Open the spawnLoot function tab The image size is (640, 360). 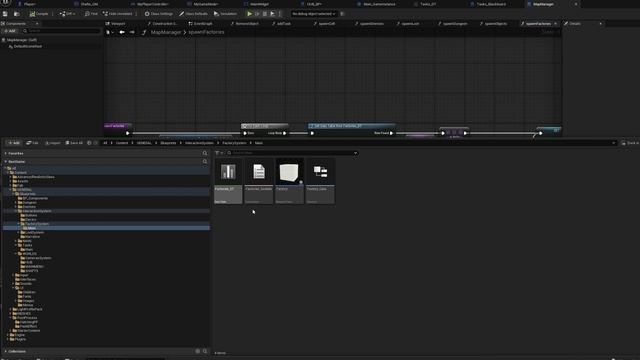tap(408, 24)
